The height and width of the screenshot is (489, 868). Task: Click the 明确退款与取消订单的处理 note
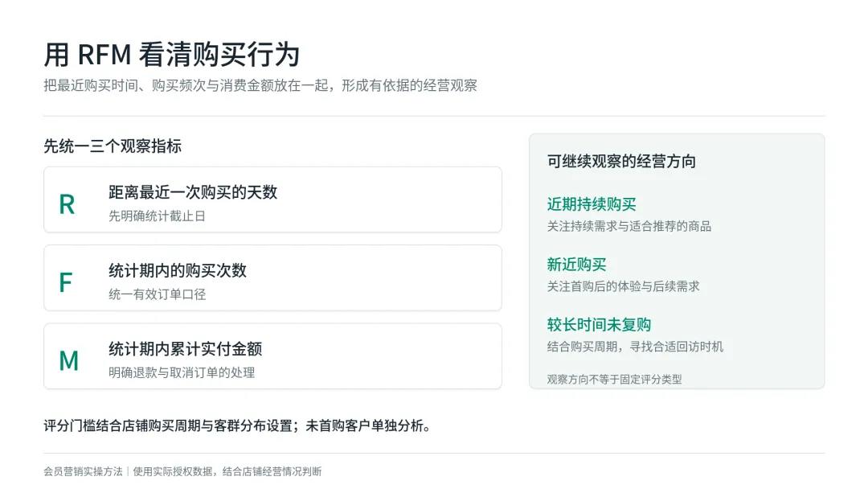[x=182, y=372]
